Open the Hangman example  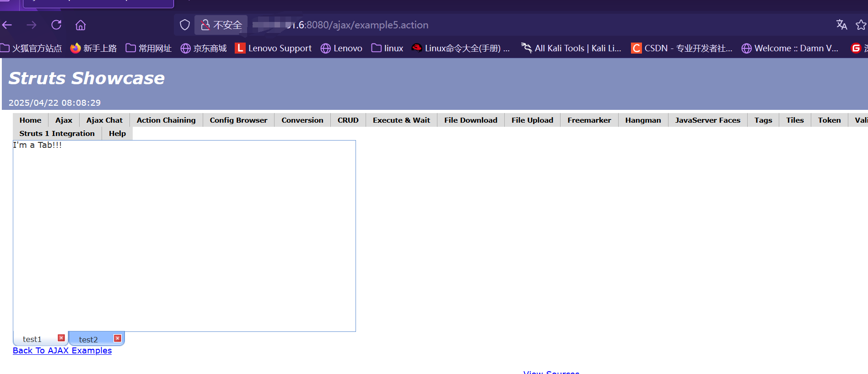(x=643, y=120)
